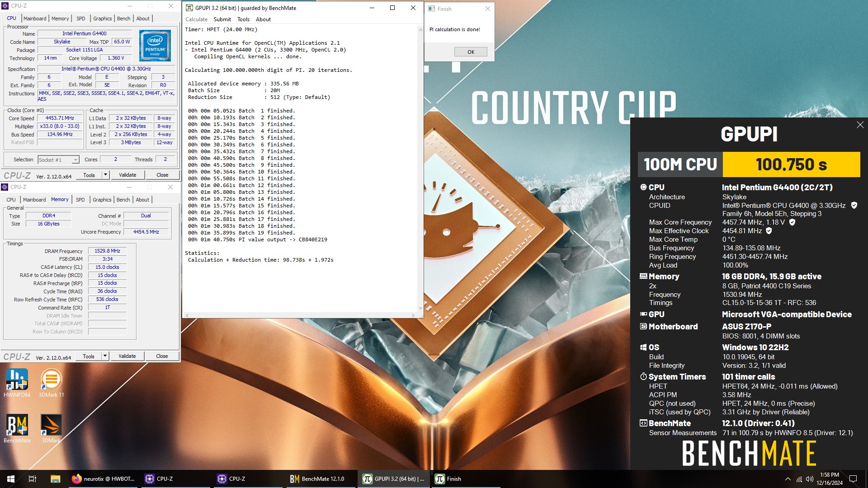
Task: Click Tools button in top CPU-Z window
Action: [x=89, y=175]
